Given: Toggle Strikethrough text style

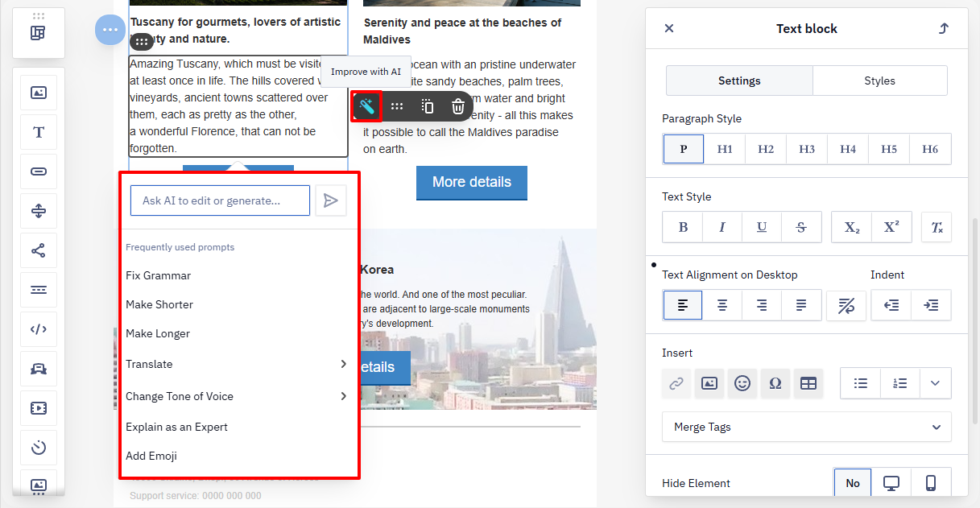Looking at the screenshot, I should pyautogui.click(x=801, y=227).
